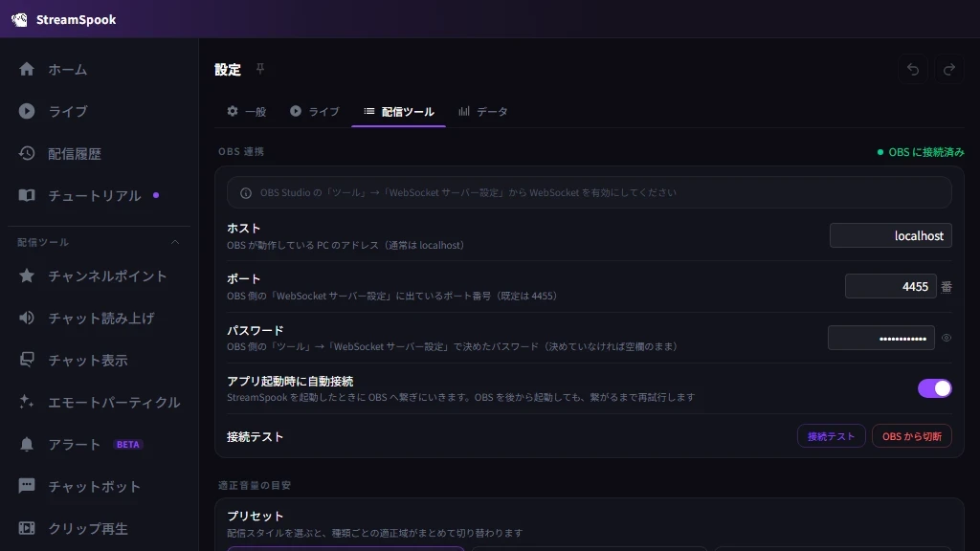Image resolution: width=980 pixels, height=551 pixels.
Task: Click the purple dot beside チュートリアル
Action: point(156,195)
